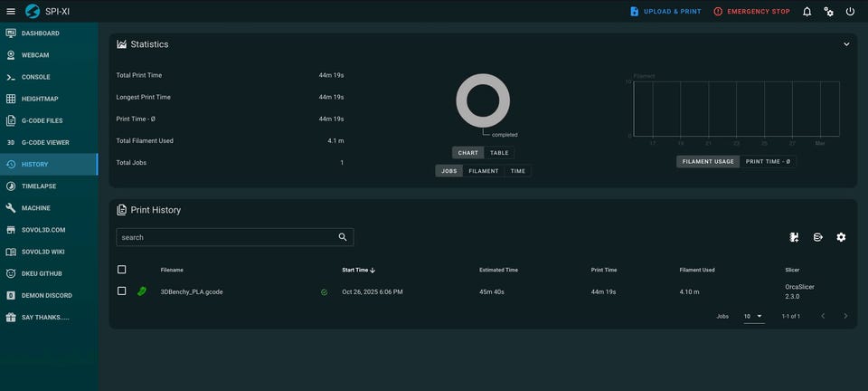
Task: Open interface settings gears icon
Action: click(828, 12)
